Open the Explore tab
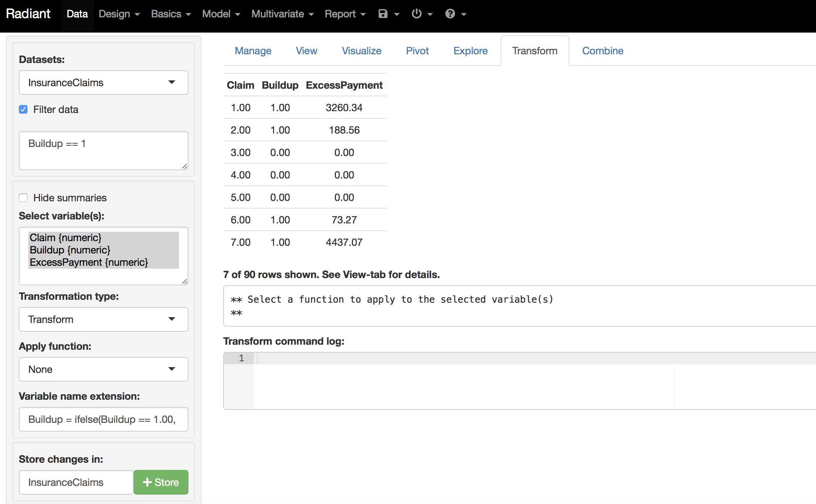 coord(470,51)
